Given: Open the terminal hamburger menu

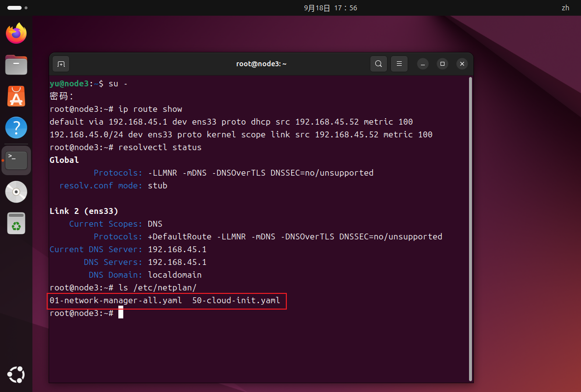Looking at the screenshot, I should 399,64.
